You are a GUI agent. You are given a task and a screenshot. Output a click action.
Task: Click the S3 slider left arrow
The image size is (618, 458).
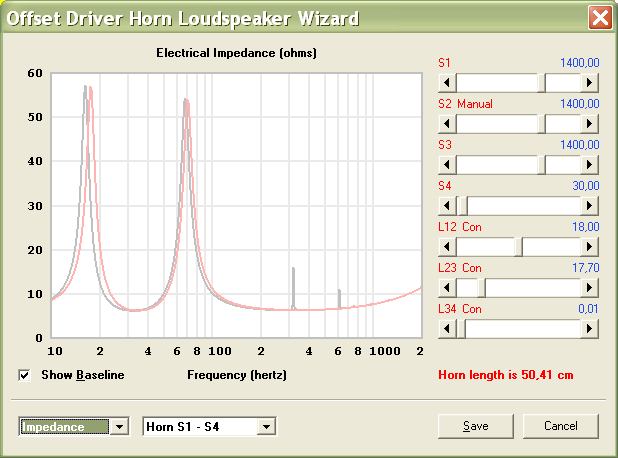click(x=447, y=165)
